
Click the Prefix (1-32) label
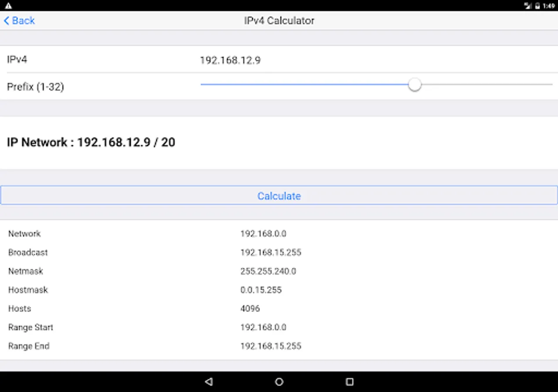coord(35,87)
